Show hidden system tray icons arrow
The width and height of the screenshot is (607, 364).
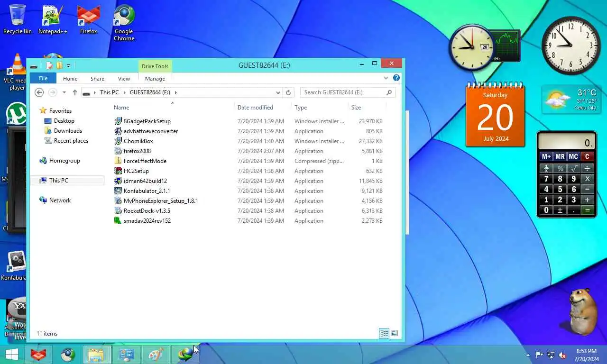pos(528,355)
